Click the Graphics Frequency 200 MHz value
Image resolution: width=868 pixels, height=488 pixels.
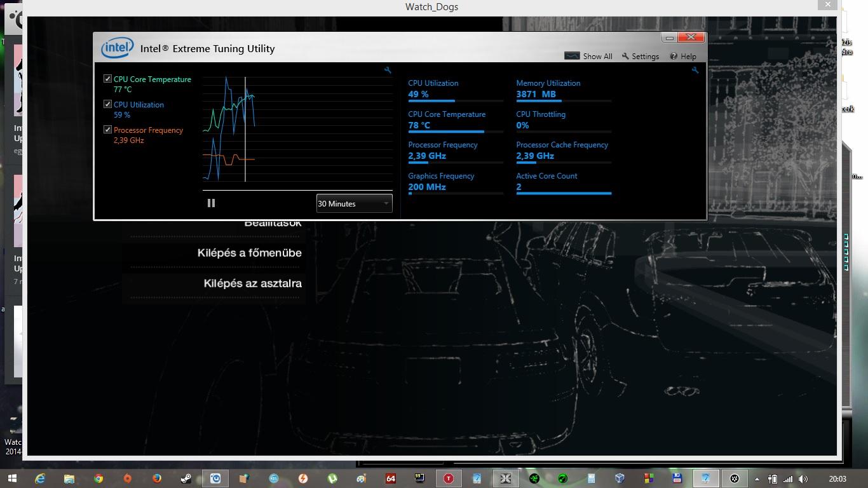(427, 187)
